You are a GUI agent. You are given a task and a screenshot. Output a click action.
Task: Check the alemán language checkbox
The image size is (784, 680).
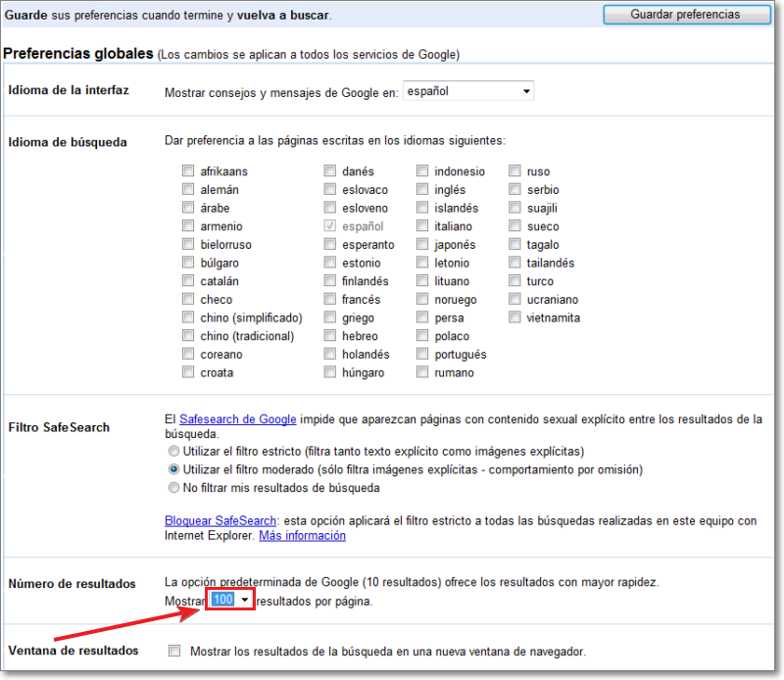(x=188, y=189)
